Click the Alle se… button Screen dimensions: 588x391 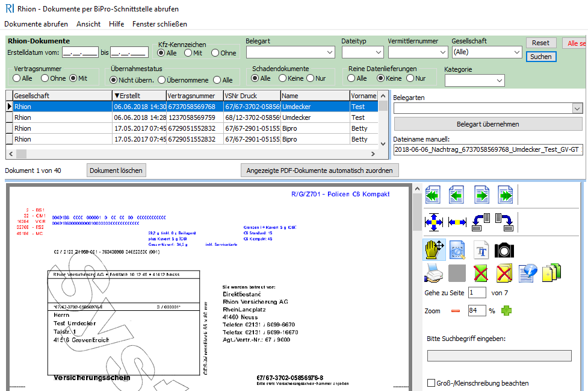575,43
